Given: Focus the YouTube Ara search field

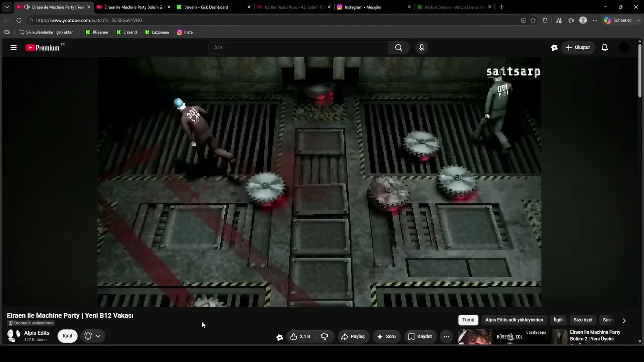Looking at the screenshot, I should click(x=298, y=48).
